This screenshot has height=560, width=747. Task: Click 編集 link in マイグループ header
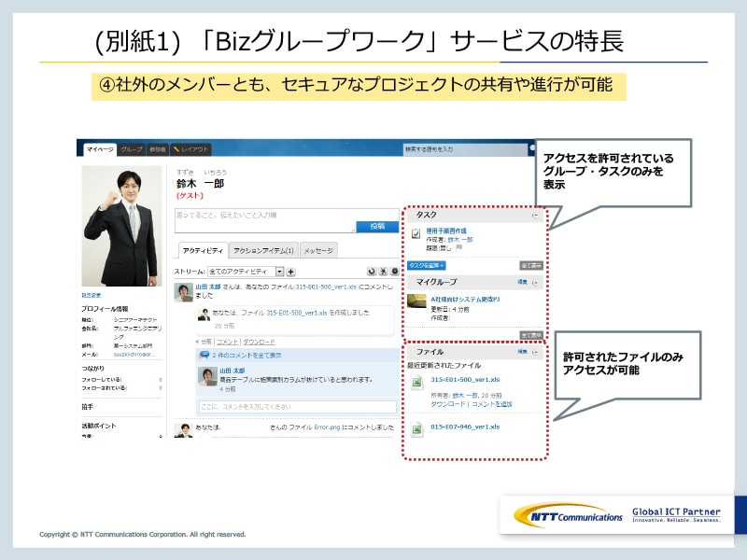tap(523, 282)
